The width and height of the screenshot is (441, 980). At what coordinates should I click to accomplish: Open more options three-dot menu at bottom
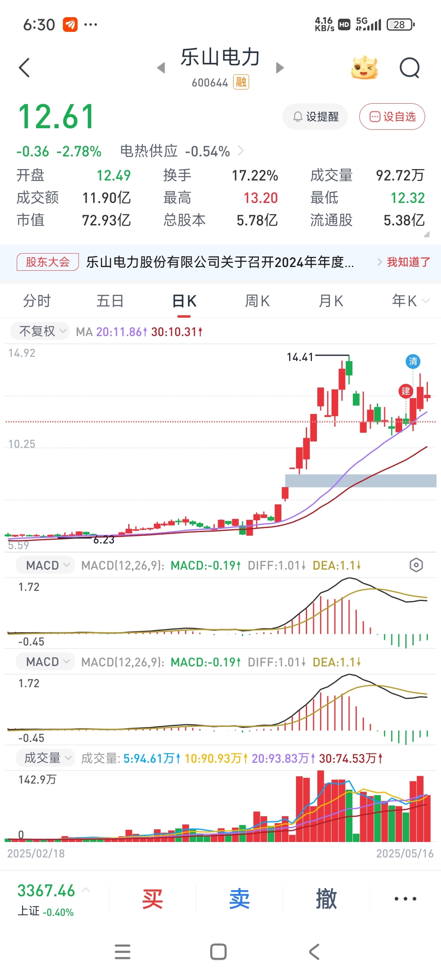(405, 899)
